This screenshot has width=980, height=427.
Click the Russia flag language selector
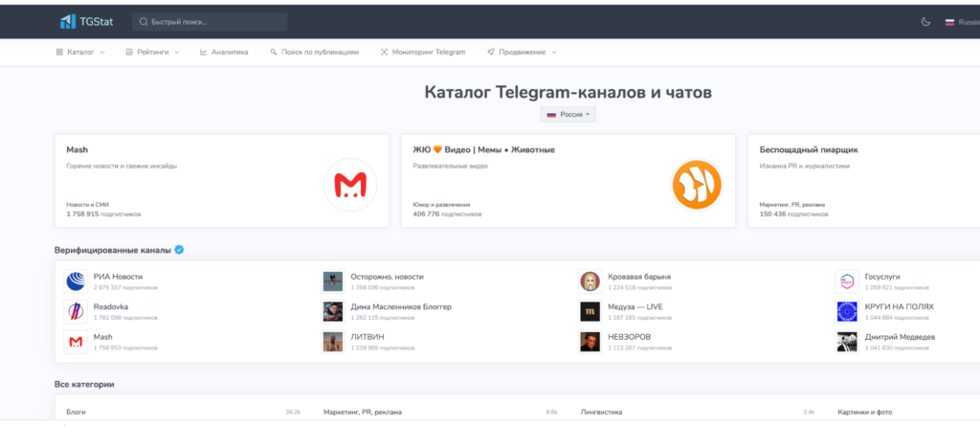[961, 22]
